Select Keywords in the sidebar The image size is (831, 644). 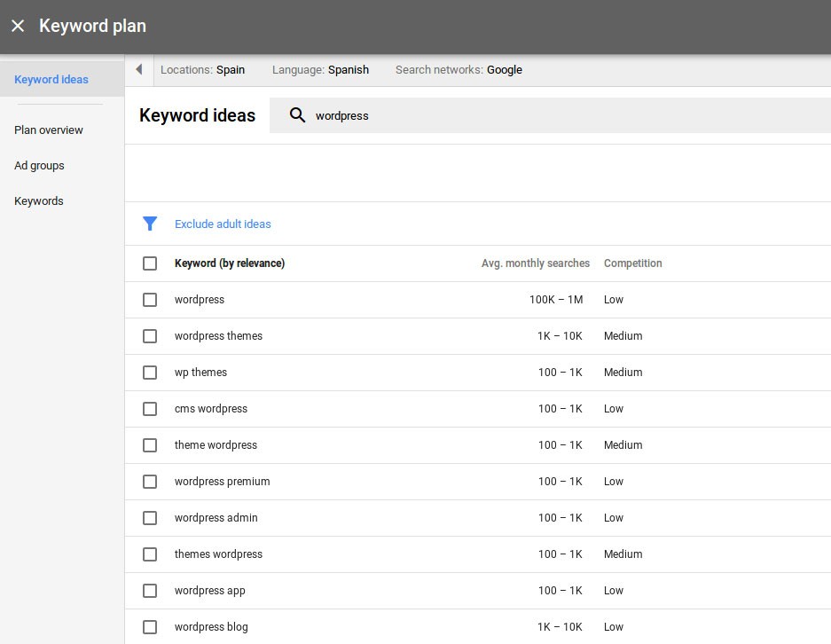[39, 201]
